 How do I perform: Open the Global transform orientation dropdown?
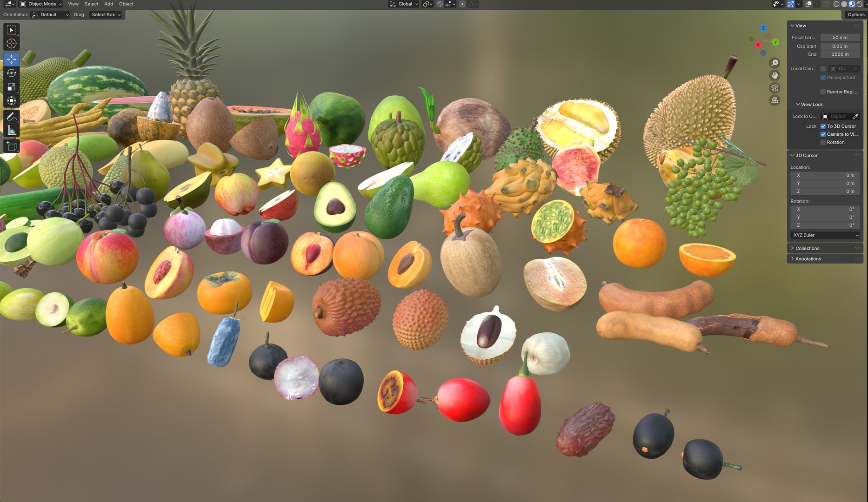pos(403,4)
